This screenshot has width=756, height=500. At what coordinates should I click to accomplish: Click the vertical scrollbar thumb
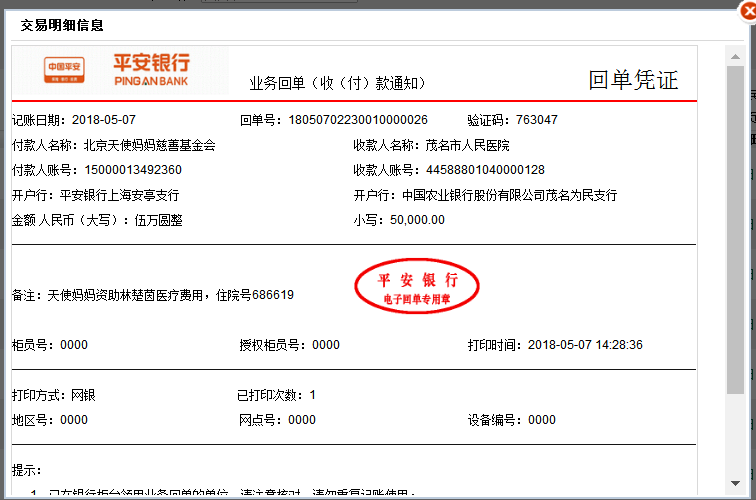click(735, 230)
